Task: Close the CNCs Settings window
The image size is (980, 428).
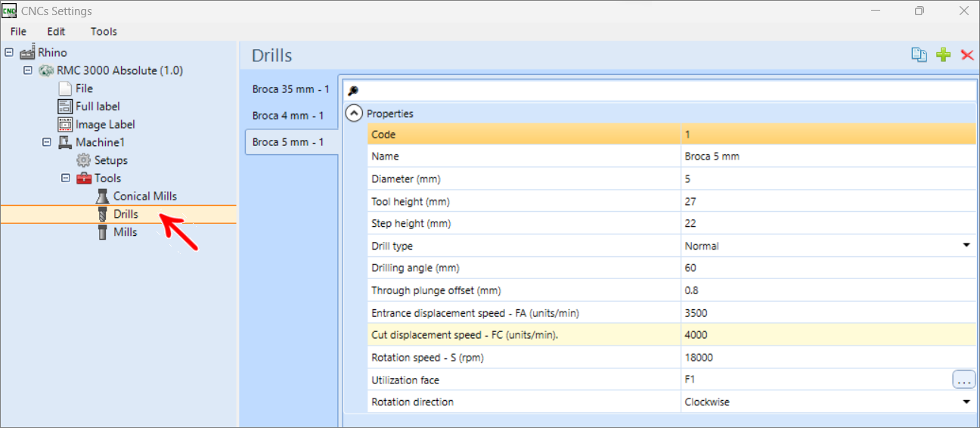Action: [963, 11]
